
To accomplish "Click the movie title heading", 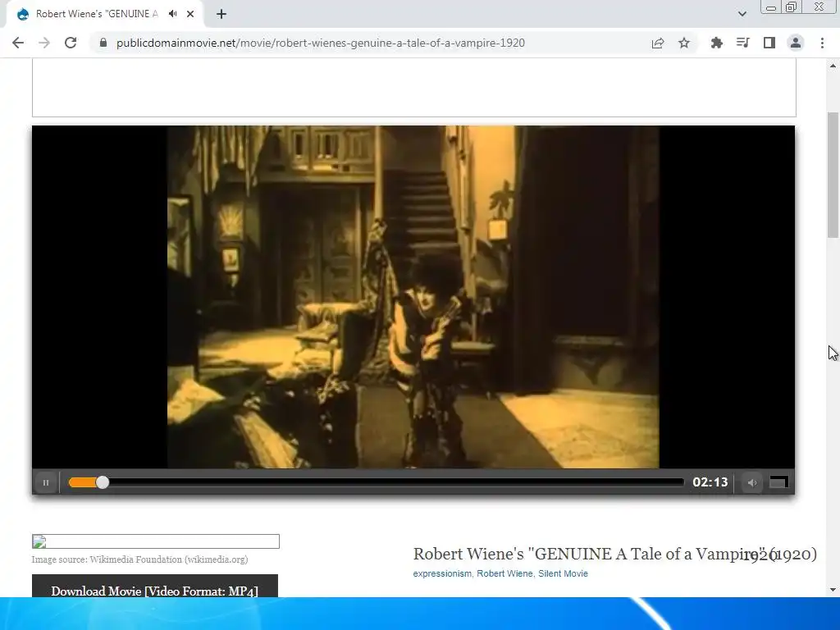I will pos(614,554).
